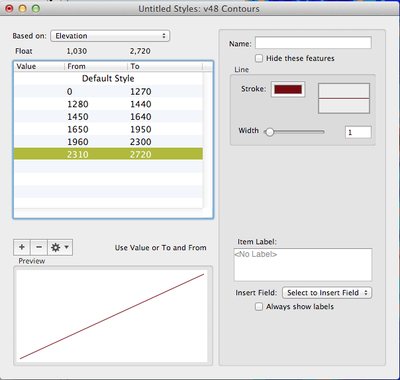Click the From column header
Screen dimensions: 400x380
click(96, 66)
